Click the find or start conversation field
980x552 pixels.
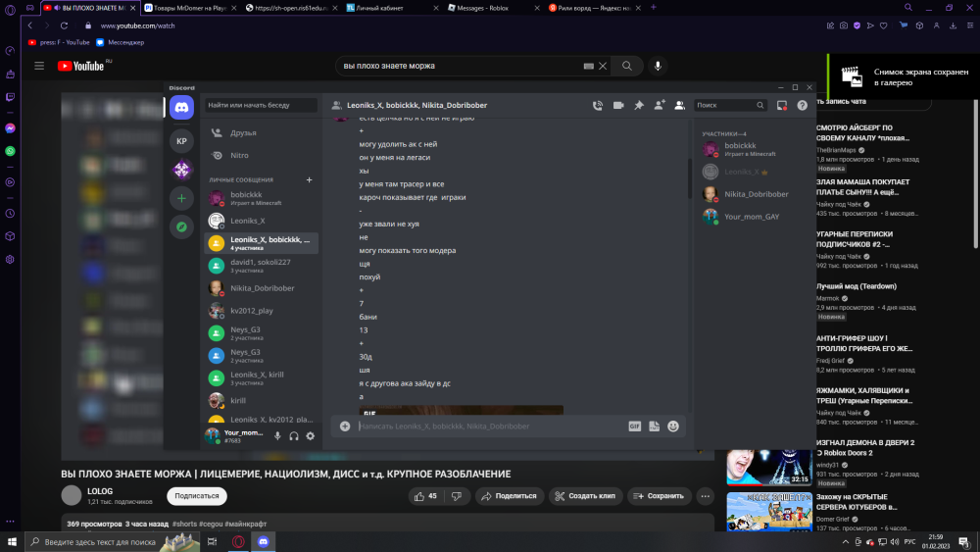pyautogui.click(x=261, y=106)
